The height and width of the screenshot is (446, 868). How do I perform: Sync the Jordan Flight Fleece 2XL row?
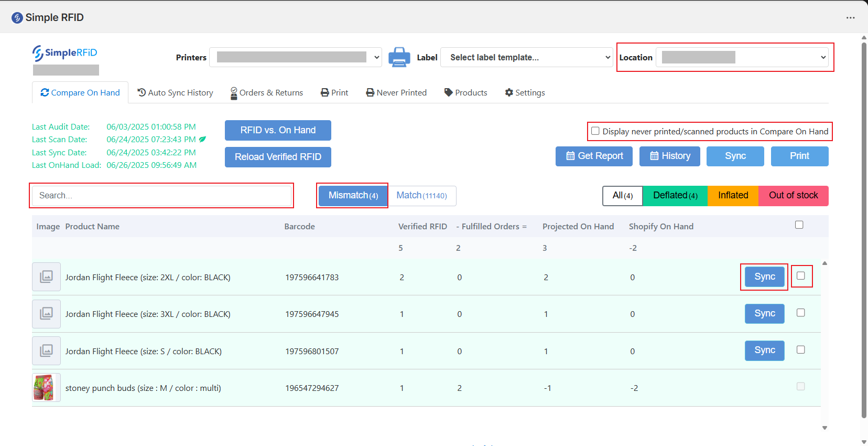pyautogui.click(x=765, y=277)
